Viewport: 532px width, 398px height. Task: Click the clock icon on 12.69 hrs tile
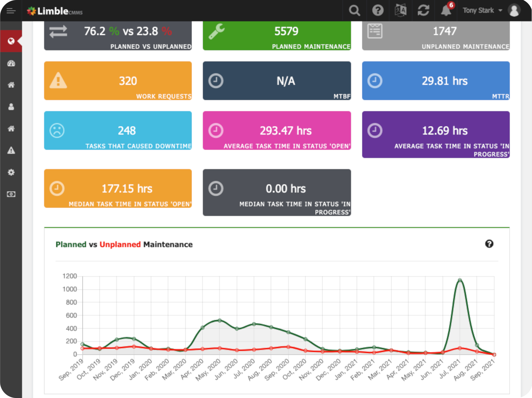(x=375, y=130)
